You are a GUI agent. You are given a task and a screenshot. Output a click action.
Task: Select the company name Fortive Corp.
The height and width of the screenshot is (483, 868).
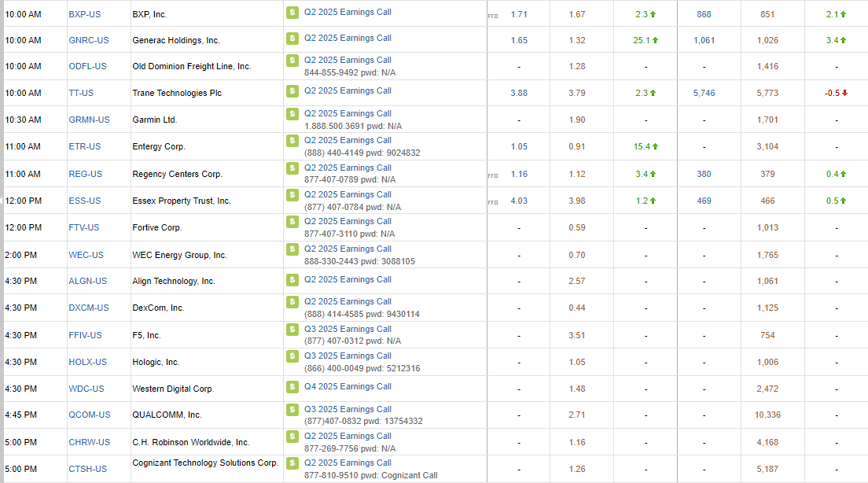coord(157,227)
